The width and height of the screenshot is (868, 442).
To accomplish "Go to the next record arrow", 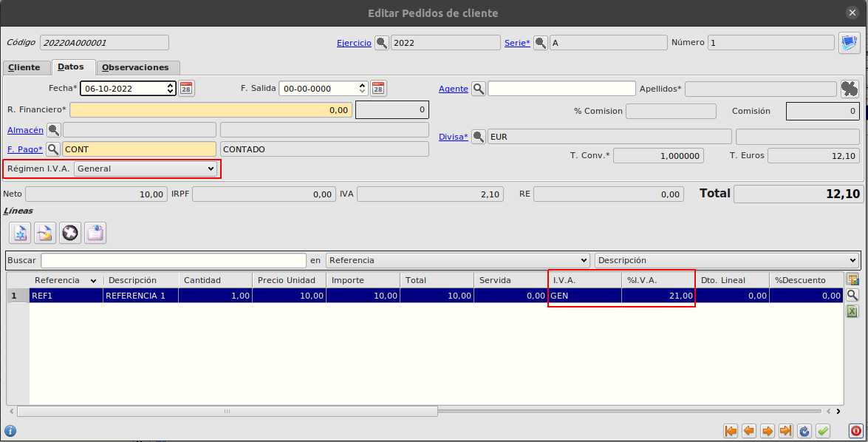I will tap(768, 431).
